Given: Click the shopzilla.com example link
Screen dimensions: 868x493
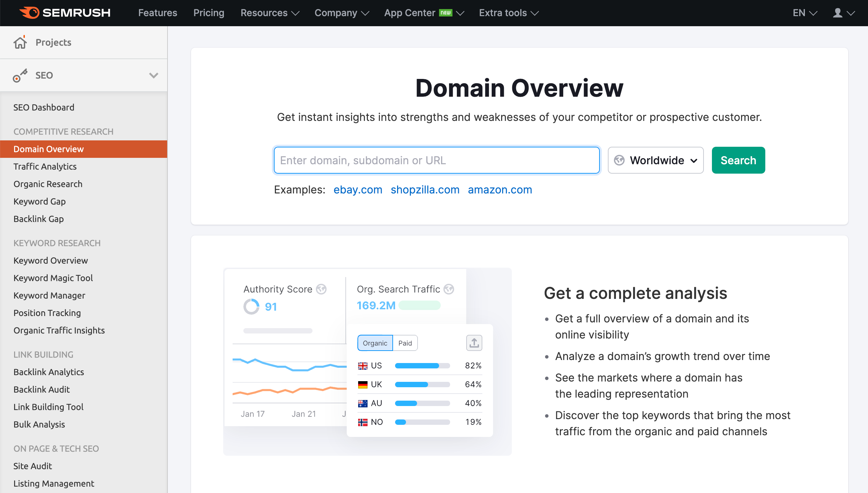Looking at the screenshot, I should pos(425,190).
